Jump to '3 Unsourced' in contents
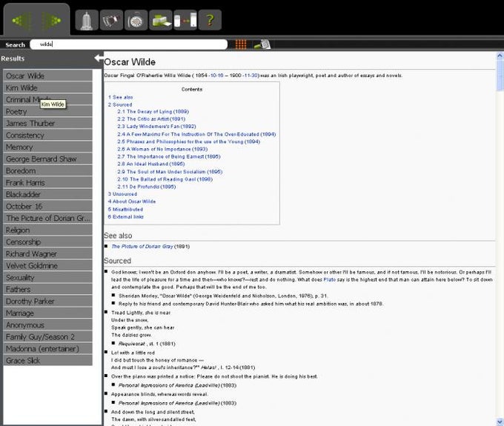The height and width of the screenshot is (426, 504). coord(122,194)
